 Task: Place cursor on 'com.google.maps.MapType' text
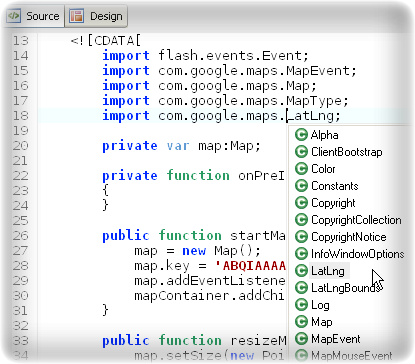(253, 101)
